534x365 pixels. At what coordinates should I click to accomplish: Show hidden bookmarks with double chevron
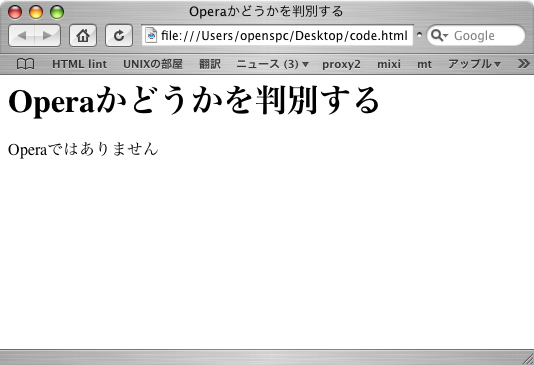pyautogui.click(x=523, y=64)
